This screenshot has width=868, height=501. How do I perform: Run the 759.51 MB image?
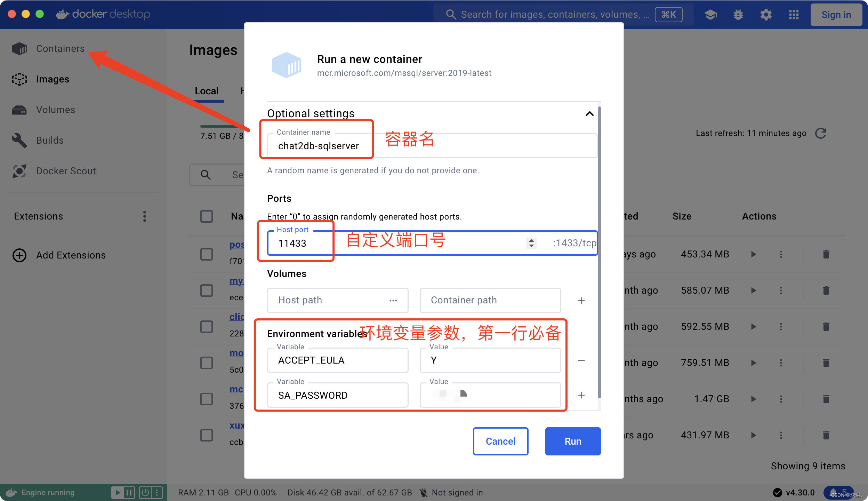(x=754, y=363)
